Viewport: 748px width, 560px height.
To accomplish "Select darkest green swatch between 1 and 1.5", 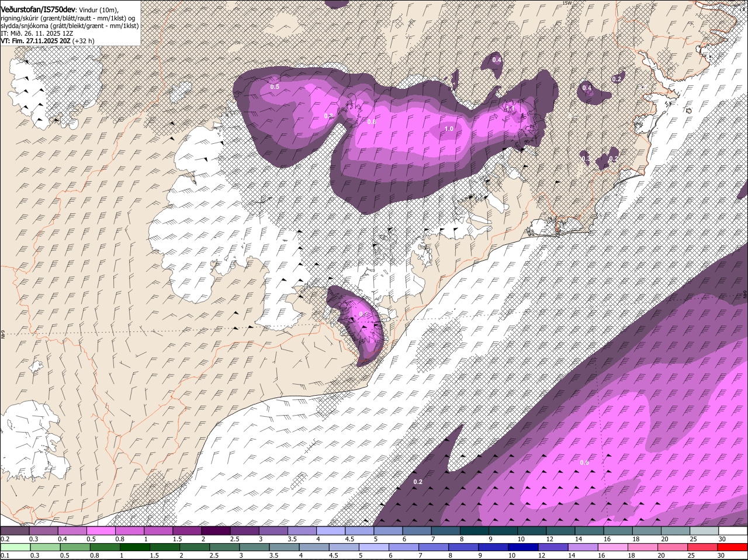I will pyautogui.click(x=136, y=548).
